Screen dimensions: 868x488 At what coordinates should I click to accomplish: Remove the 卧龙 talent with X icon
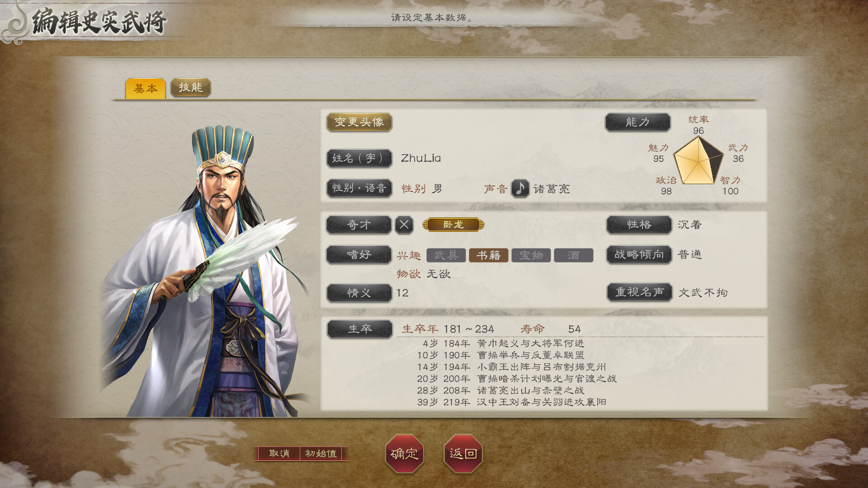click(404, 225)
